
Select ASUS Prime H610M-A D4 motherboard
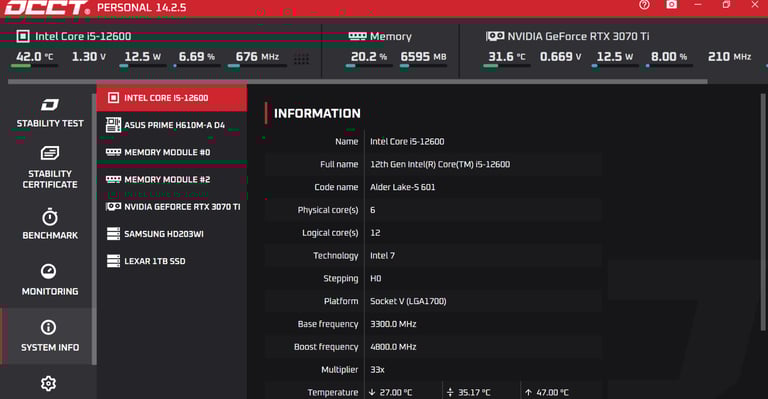coord(171,125)
